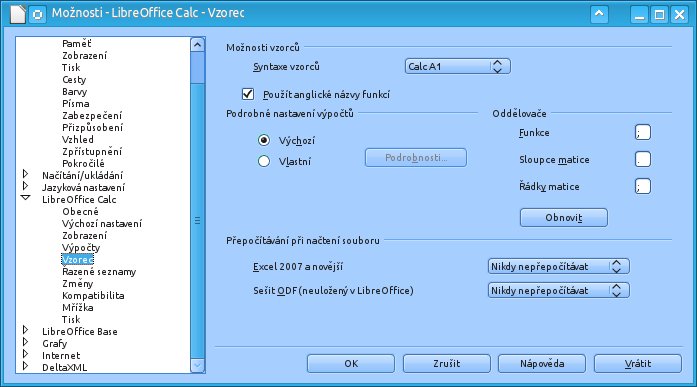697x387 pixels.
Task: Select 'Zpřístupnění' in the options tree
Action: coord(92,152)
